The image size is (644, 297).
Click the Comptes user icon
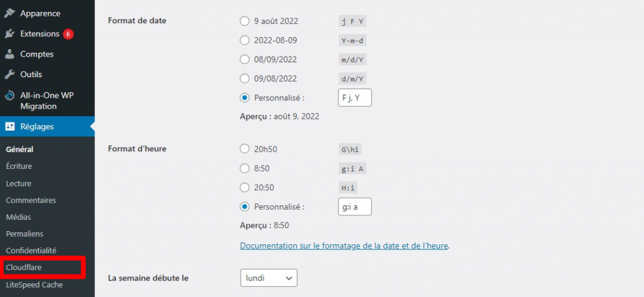click(x=10, y=54)
